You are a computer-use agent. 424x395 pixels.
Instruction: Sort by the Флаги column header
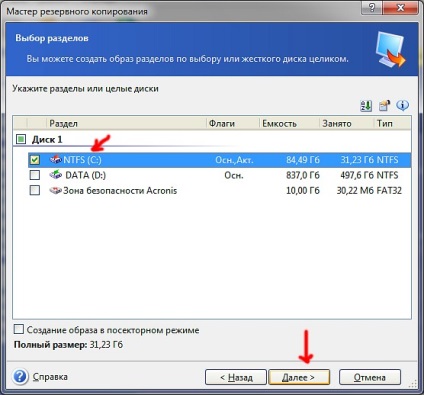[x=233, y=123]
